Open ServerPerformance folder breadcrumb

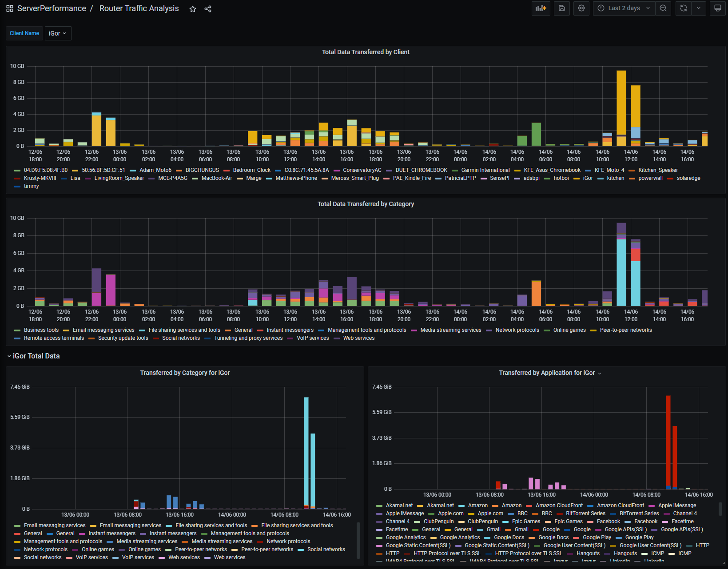click(x=52, y=8)
